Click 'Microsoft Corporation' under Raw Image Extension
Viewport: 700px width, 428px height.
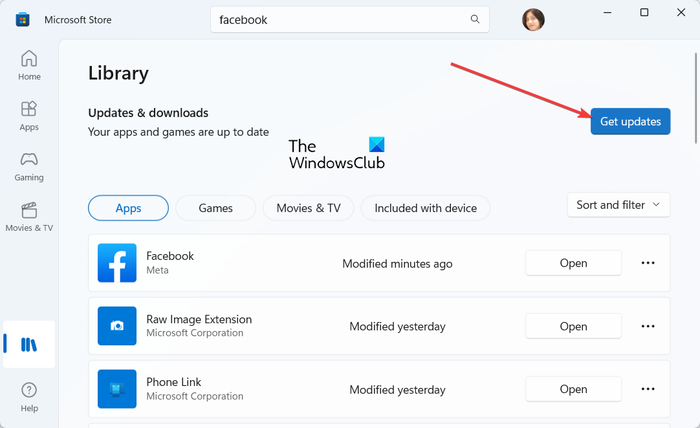click(195, 333)
